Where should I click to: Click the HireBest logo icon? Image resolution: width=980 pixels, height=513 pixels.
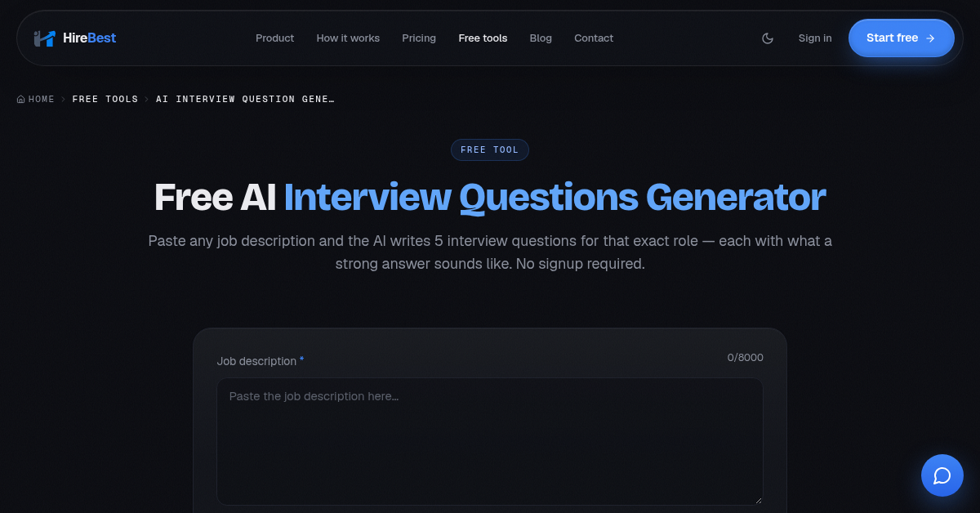point(45,38)
